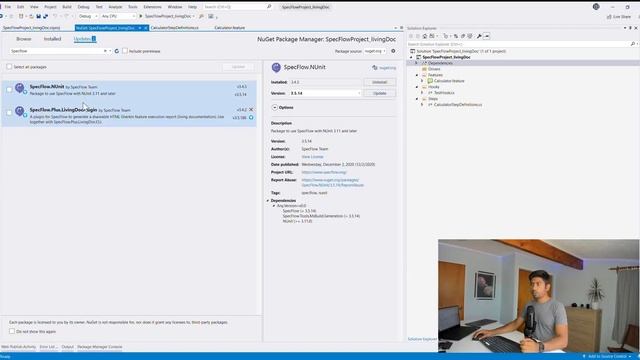Open the Project URL link
Screen dimensions: 640x360
tap(324, 172)
